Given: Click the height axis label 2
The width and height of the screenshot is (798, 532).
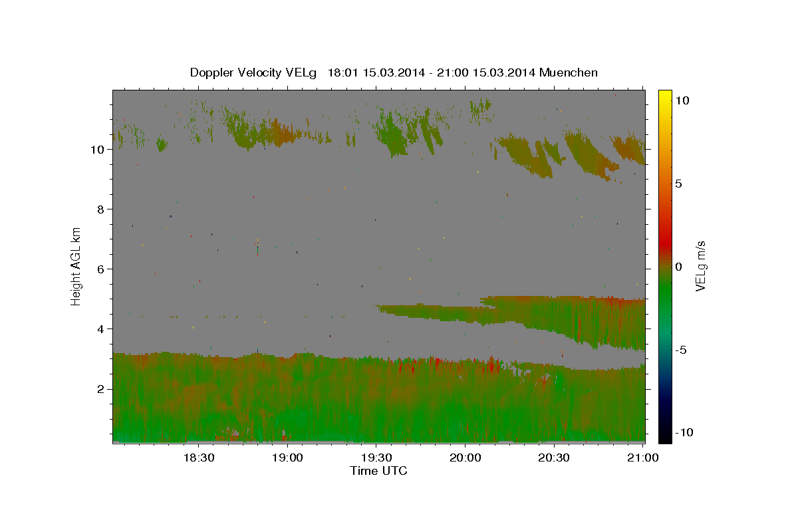Looking at the screenshot, I should tap(102, 389).
